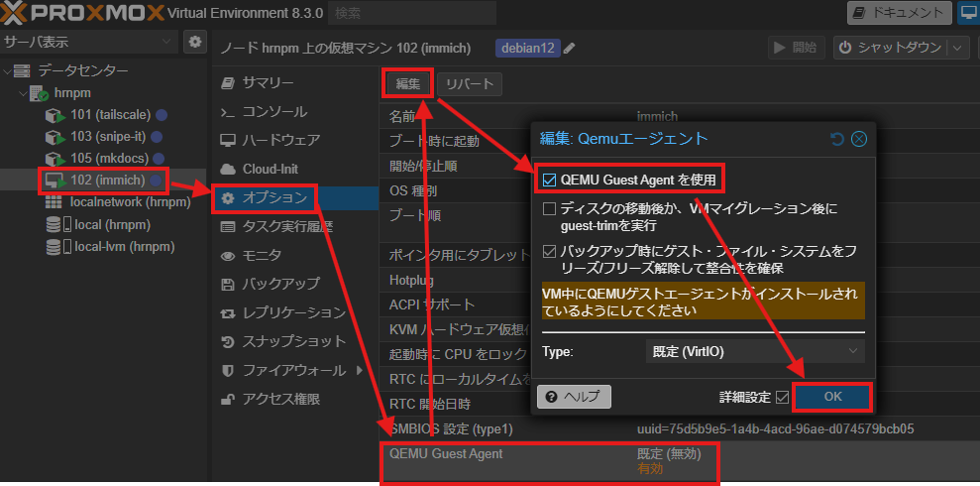Click the console monitor icon at top right
Image resolution: width=980 pixels, height=486 pixels.
[x=969, y=13]
